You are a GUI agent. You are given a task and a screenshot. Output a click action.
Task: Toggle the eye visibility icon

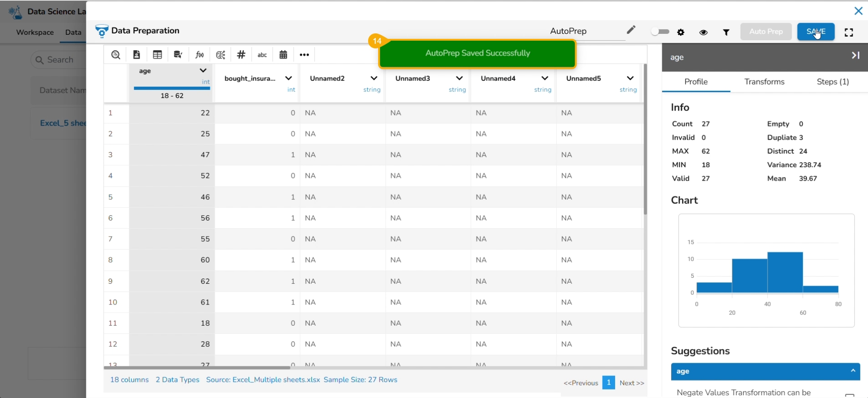tap(703, 32)
